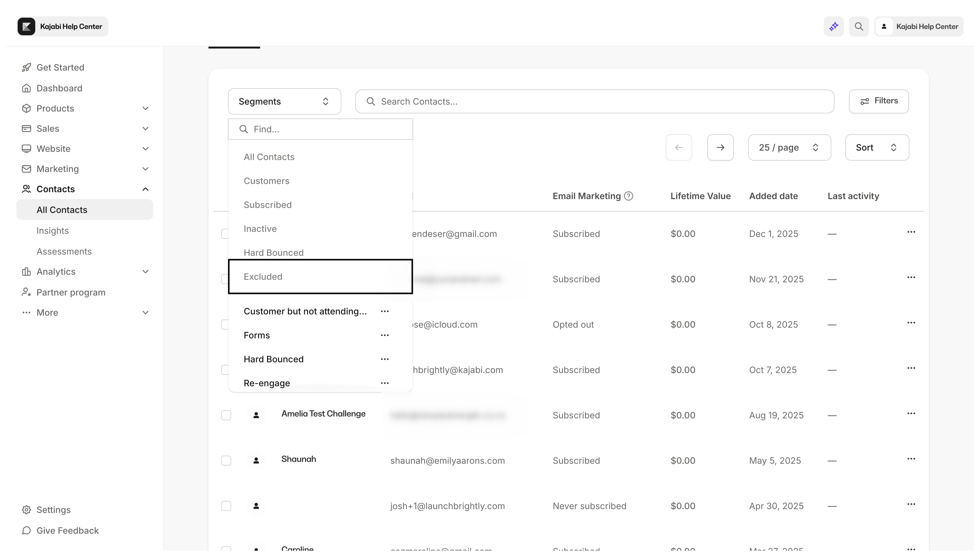The width and height of the screenshot is (980, 557).
Task: Click the Search Contacts input field
Action: pyautogui.click(x=594, y=101)
